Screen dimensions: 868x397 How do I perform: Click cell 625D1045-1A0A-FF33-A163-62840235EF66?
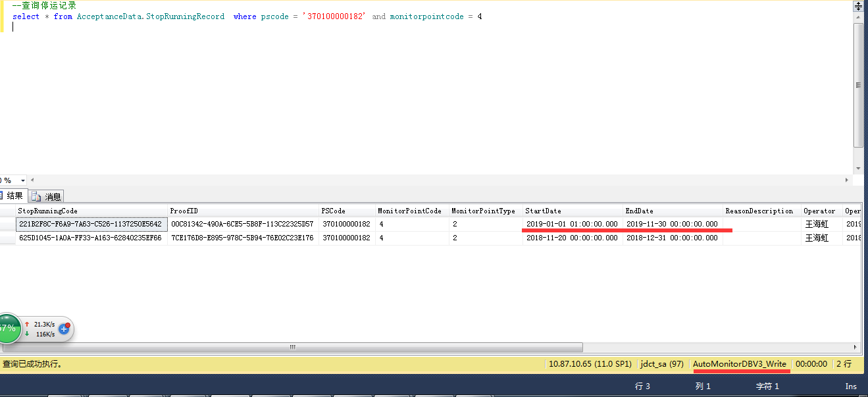91,238
